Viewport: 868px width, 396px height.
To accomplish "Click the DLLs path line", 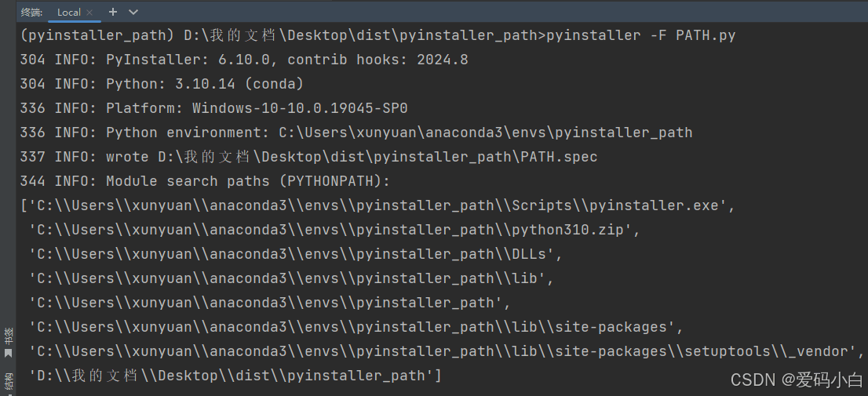I will [296, 254].
